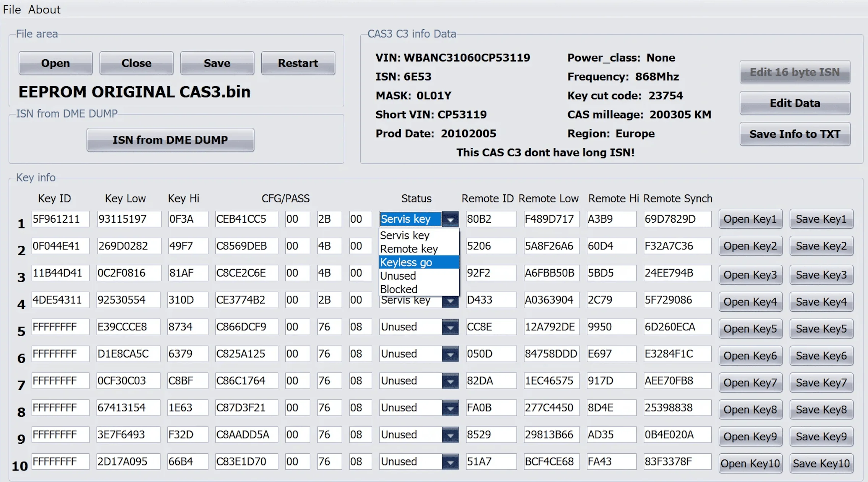868x482 pixels.
Task: Click Save Key10 button
Action: (821, 463)
